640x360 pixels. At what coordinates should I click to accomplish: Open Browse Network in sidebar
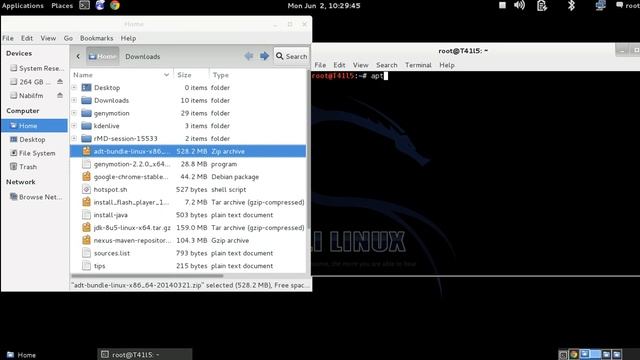point(36,197)
